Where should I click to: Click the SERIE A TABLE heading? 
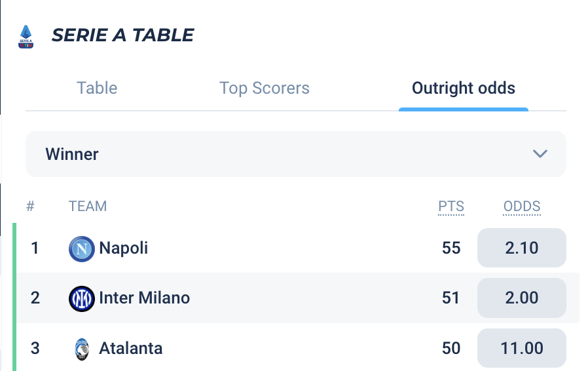click(122, 35)
